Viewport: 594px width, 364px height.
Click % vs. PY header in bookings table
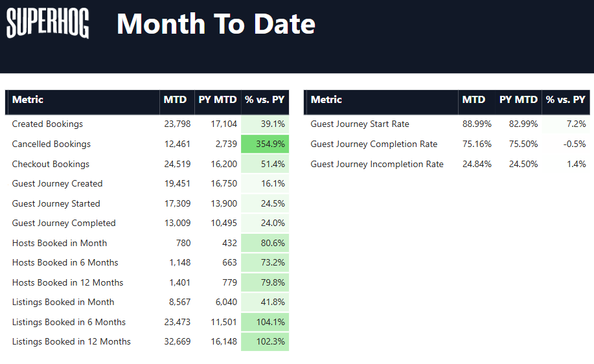coord(264,100)
